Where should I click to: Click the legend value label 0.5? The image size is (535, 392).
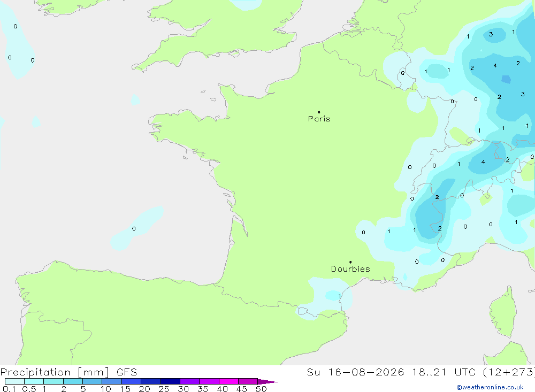click(29, 389)
